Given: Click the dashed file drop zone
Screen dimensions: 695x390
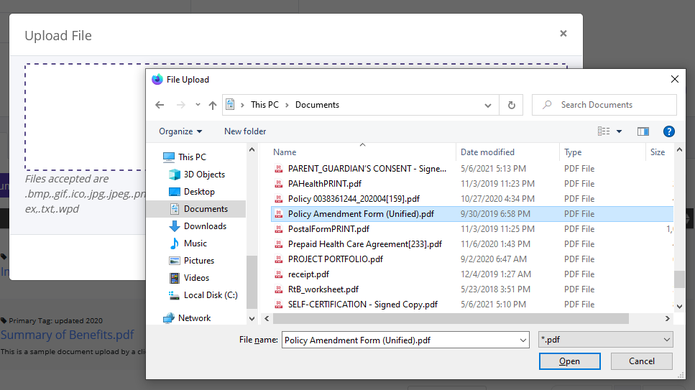Looking at the screenshot, I should click(x=85, y=117).
